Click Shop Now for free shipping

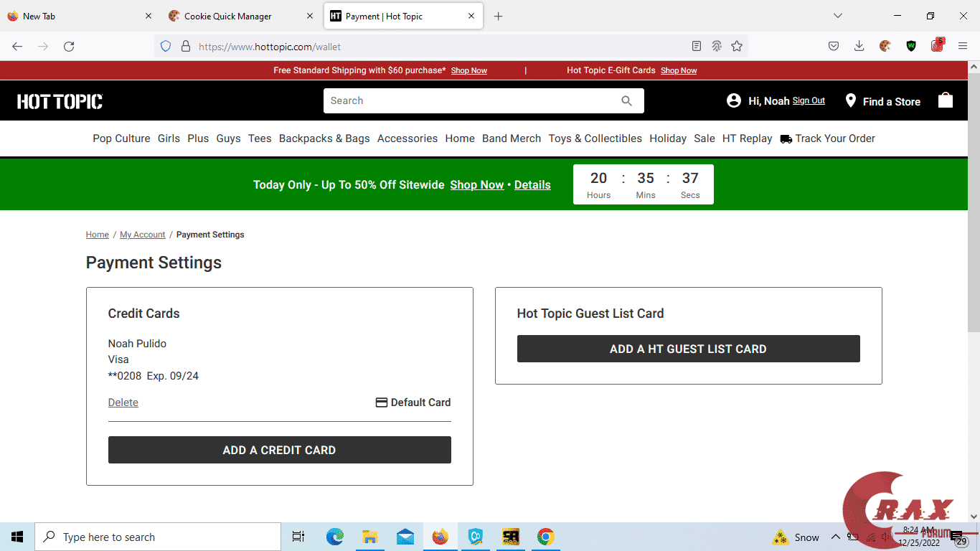pos(469,70)
